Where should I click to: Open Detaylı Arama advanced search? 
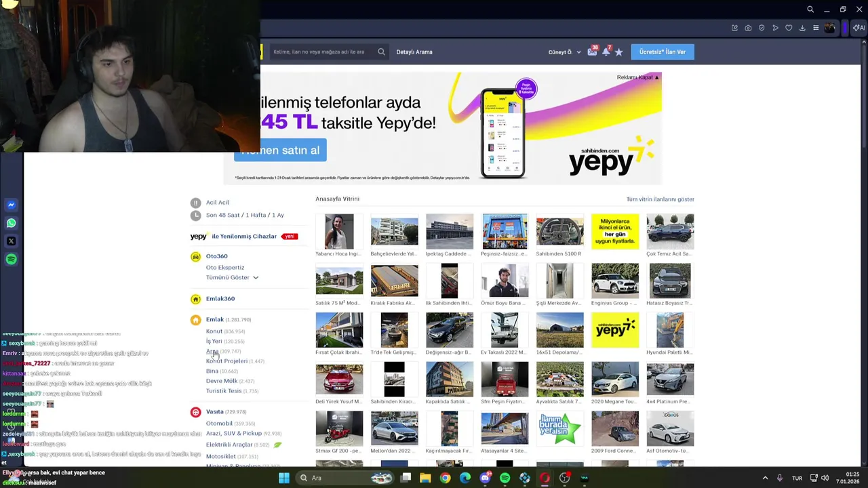click(414, 52)
